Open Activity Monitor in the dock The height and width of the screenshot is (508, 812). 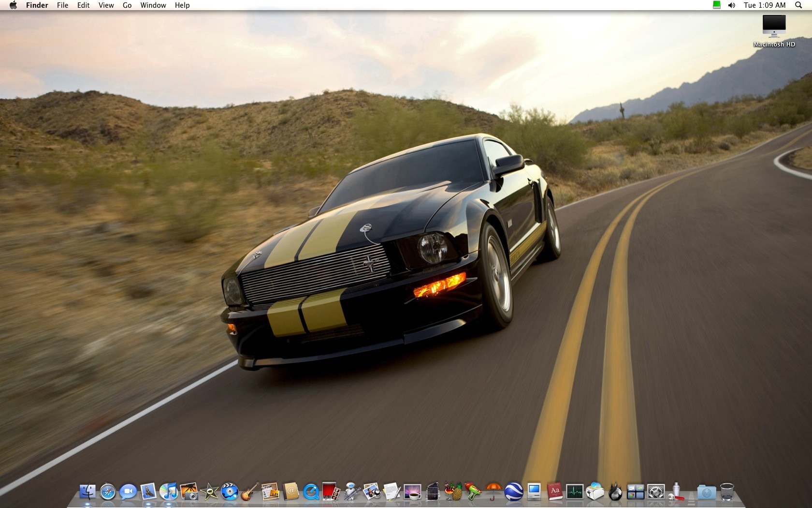point(575,492)
